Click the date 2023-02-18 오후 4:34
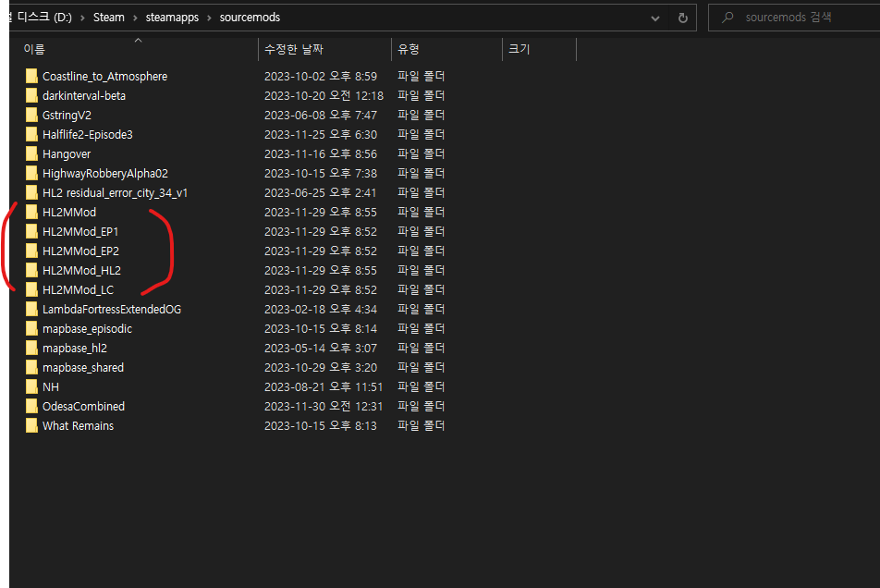Screen dimensions: 880x588 point(321,309)
